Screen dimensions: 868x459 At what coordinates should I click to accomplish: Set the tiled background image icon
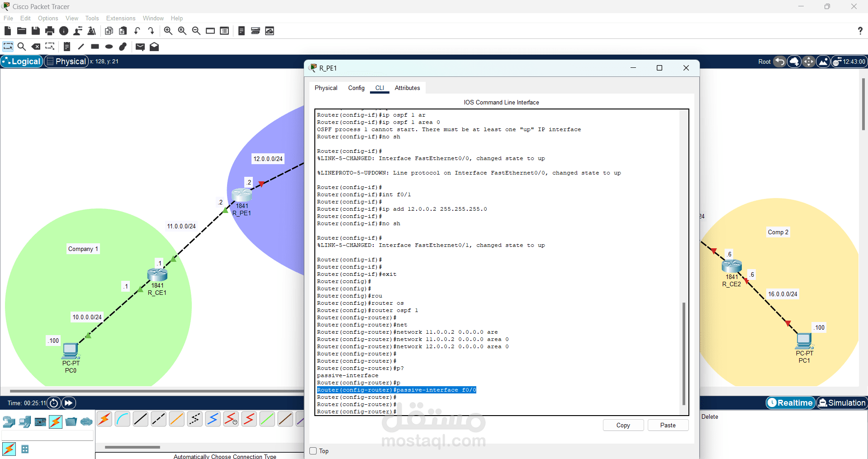(823, 62)
